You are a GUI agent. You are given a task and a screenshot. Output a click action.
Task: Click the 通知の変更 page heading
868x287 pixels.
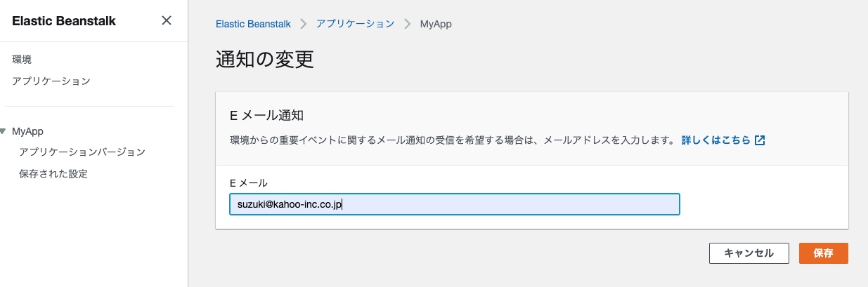pyautogui.click(x=264, y=60)
